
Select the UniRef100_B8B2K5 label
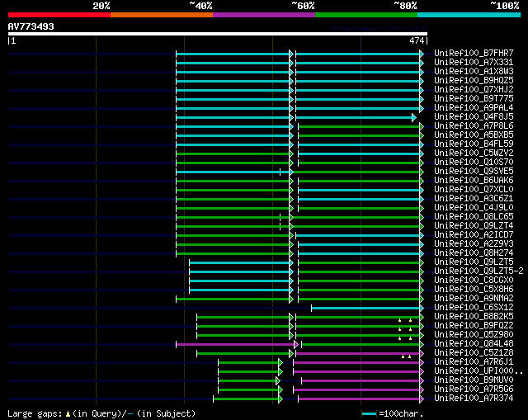click(474, 317)
